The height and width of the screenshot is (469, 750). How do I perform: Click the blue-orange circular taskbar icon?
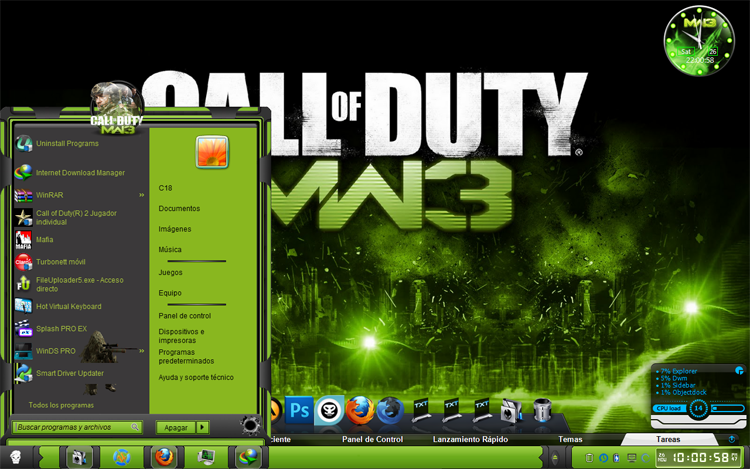point(121,457)
